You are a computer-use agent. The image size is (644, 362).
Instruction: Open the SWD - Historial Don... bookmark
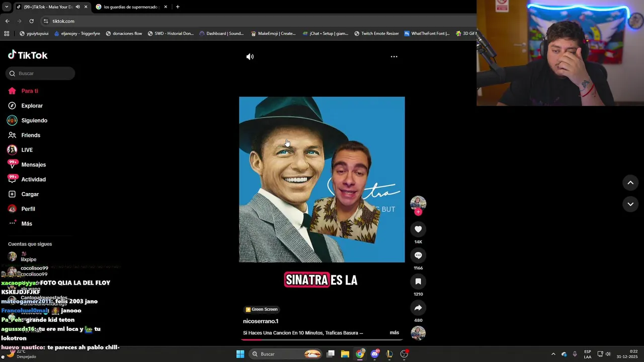coord(171,34)
